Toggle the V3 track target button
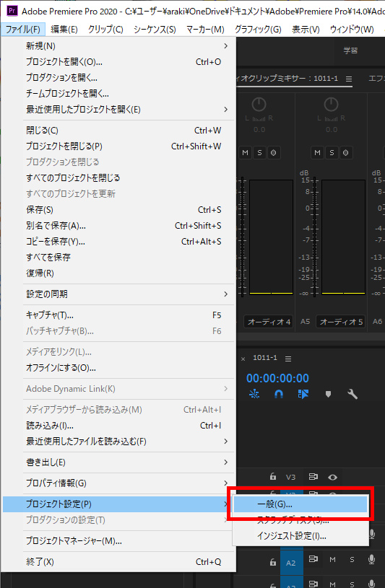 coord(290,477)
